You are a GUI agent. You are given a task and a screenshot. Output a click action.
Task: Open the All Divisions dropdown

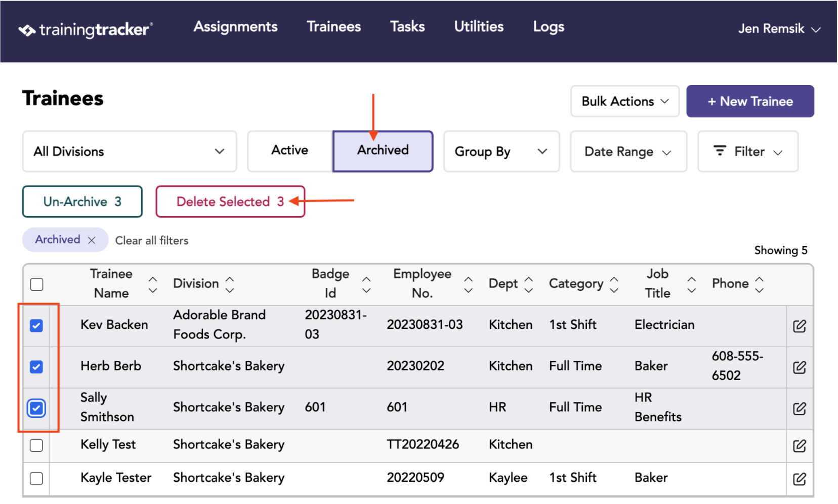click(x=130, y=151)
